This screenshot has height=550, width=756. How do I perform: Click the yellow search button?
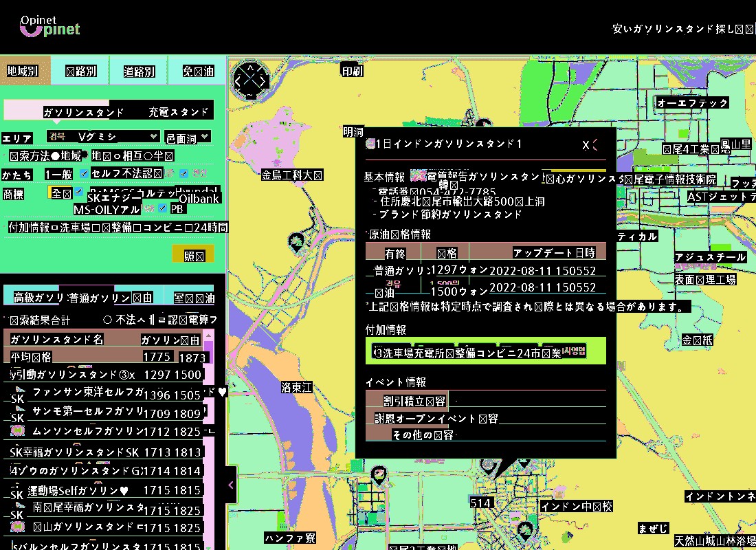pos(193,255)
